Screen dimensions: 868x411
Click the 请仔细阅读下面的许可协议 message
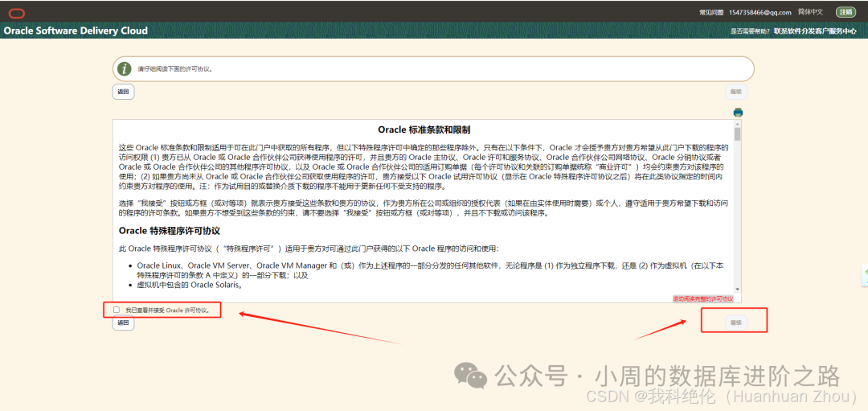click(175, 69)
